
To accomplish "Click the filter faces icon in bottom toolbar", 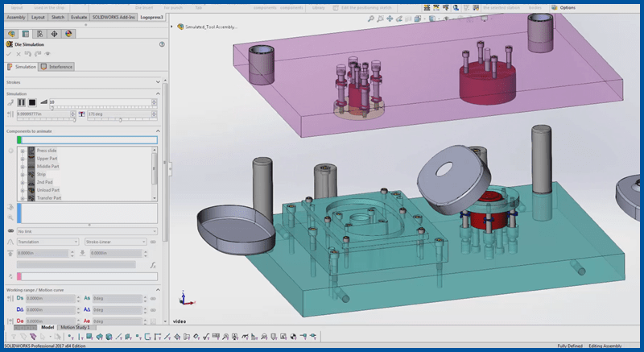I will 89,337.
